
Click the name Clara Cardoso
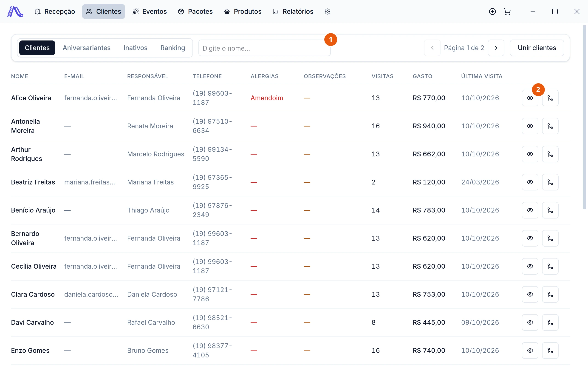(x=33, y=294)
